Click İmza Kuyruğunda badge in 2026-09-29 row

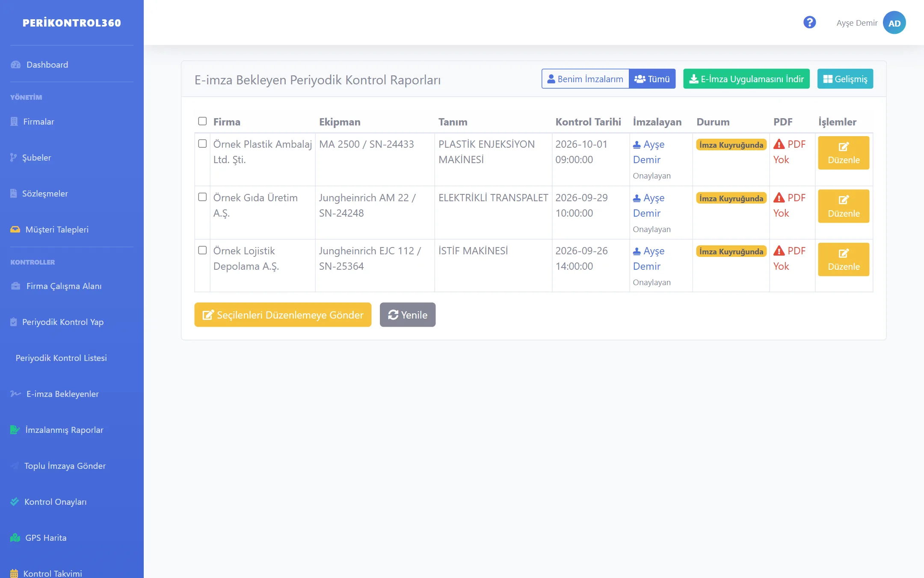coord(731,198)
